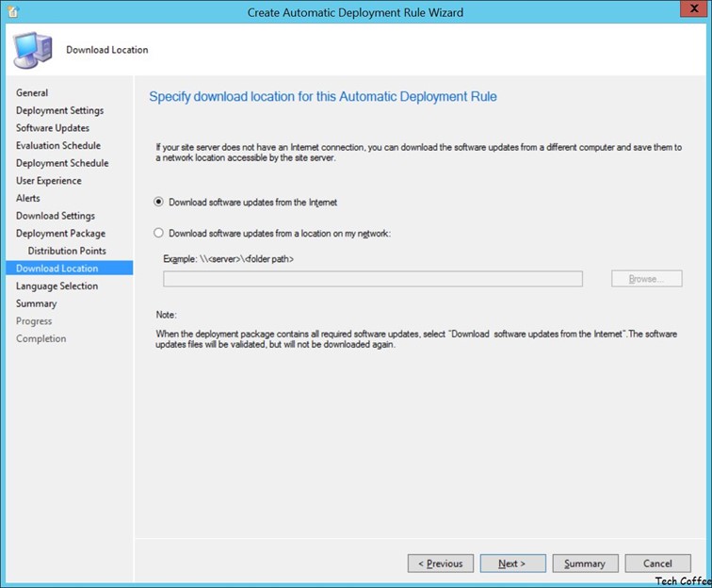Cancel the wizard
Image resolution: width=712 pixels, height=588 pixels.
point(658,563)
